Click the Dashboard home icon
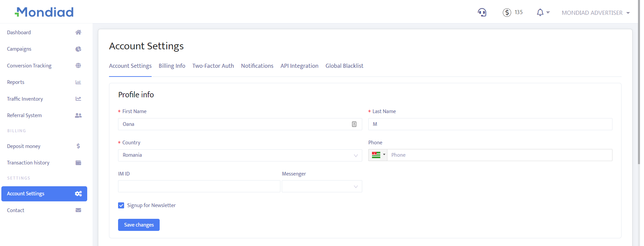This screenshot has height=246, width=644. 78,32
